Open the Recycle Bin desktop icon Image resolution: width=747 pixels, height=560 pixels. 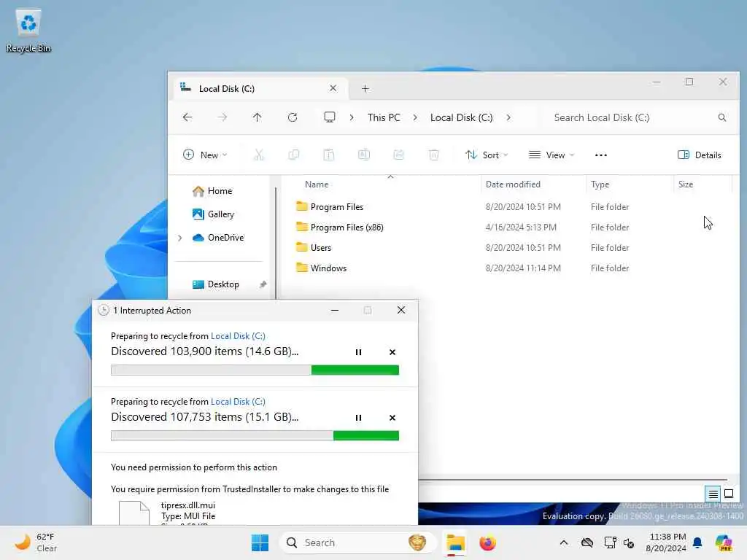28,30
